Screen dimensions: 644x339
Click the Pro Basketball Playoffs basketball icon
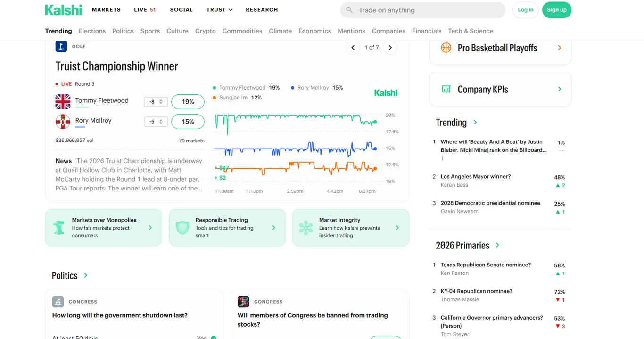click(x=446, y=48)
